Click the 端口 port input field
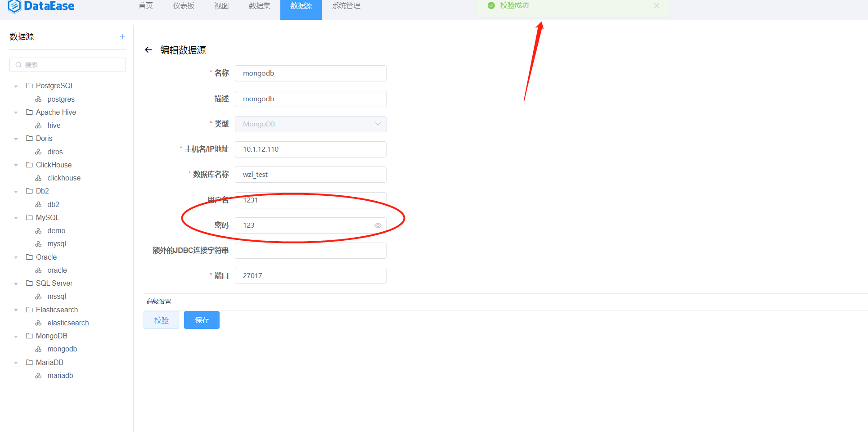868x432 pixels. [x=310, y=276]
